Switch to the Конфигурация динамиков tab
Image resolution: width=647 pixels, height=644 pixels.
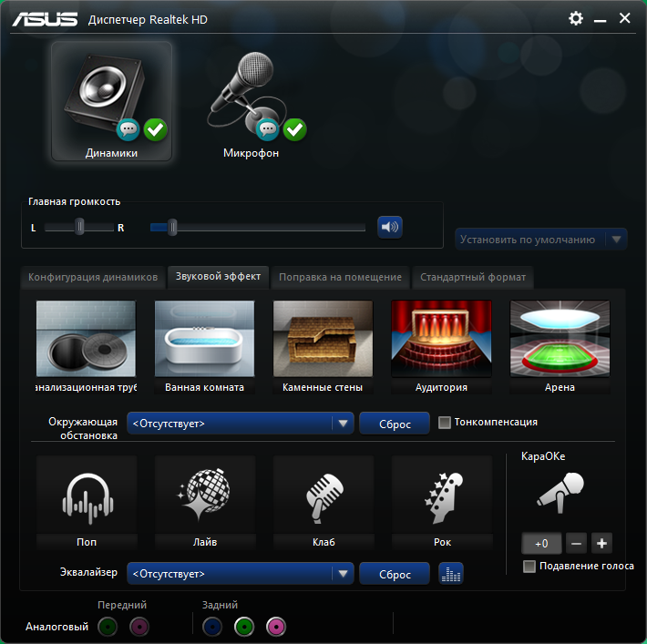click(93, 277)
